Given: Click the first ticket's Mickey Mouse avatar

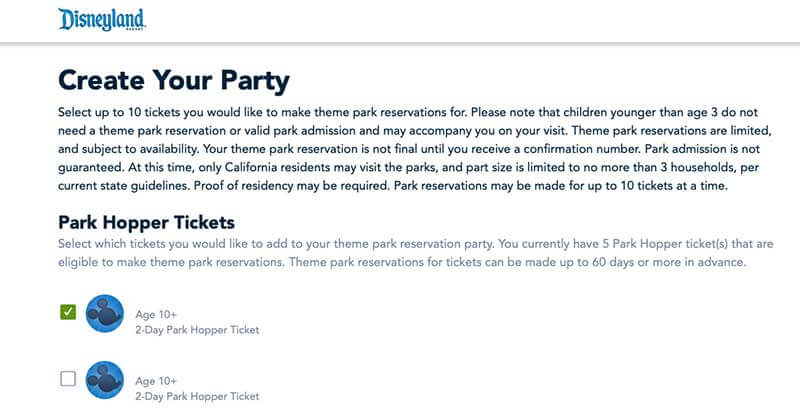Looking at the screenshot, I should tap(105, 313).
